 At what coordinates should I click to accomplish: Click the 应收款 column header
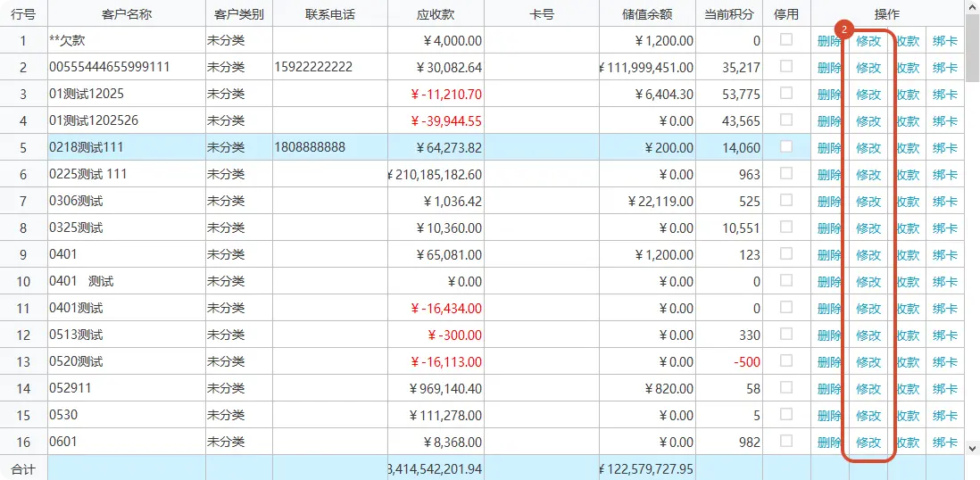pyautogui.click(x=436, y=14)
